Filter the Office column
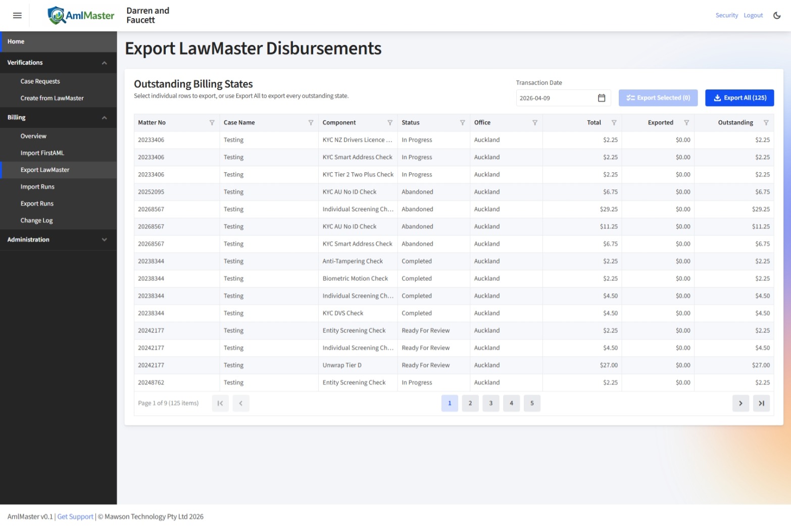 coord(534,122)
